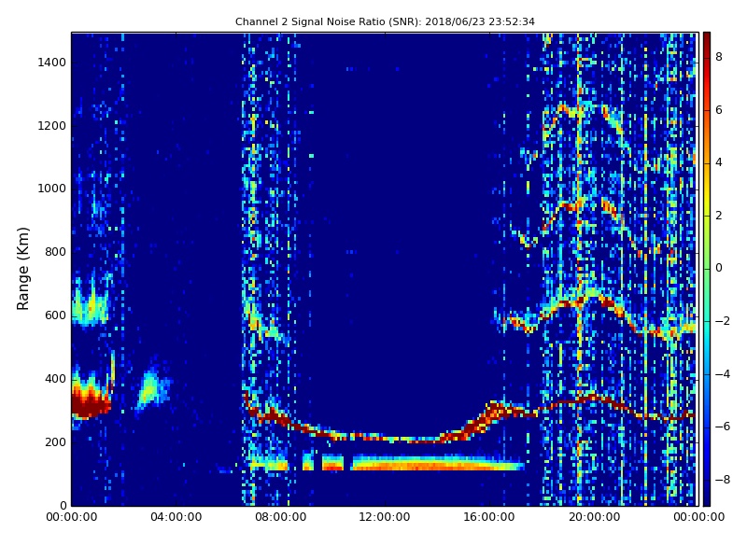Image resolution: width=747 pixels, height=560 pixels.
Task: Click the 800 range tick label
Action: pos(55,252)
